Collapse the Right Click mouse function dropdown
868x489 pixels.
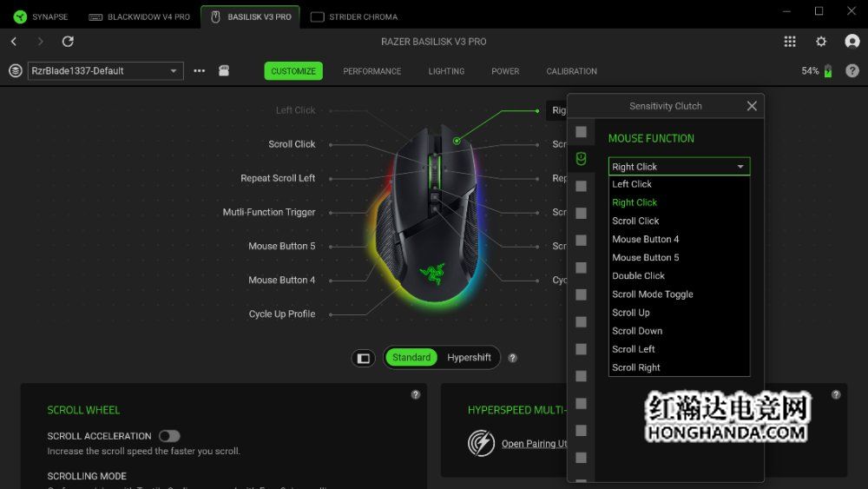point(680,167)
